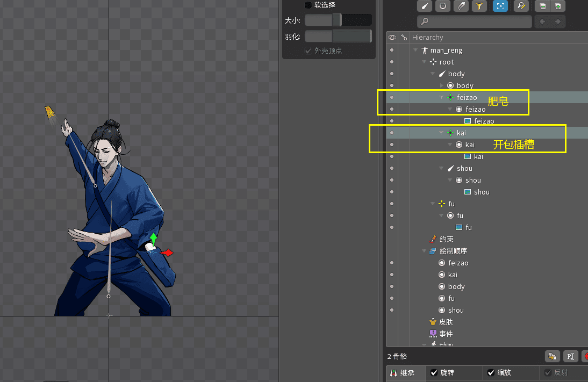This screenshot has width=588, height=382.
Task: Toggle visibility dot for man_reng skeleton
Action: (392, 50)
